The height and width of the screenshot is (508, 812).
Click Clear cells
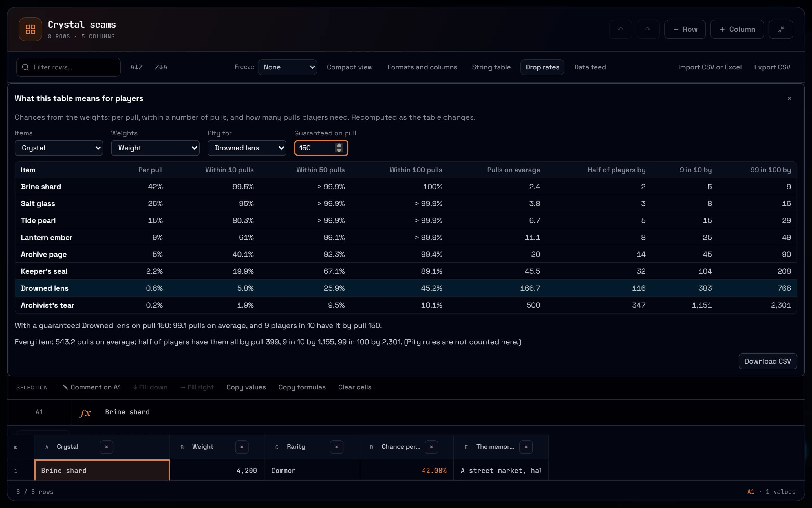coord(355,387)
